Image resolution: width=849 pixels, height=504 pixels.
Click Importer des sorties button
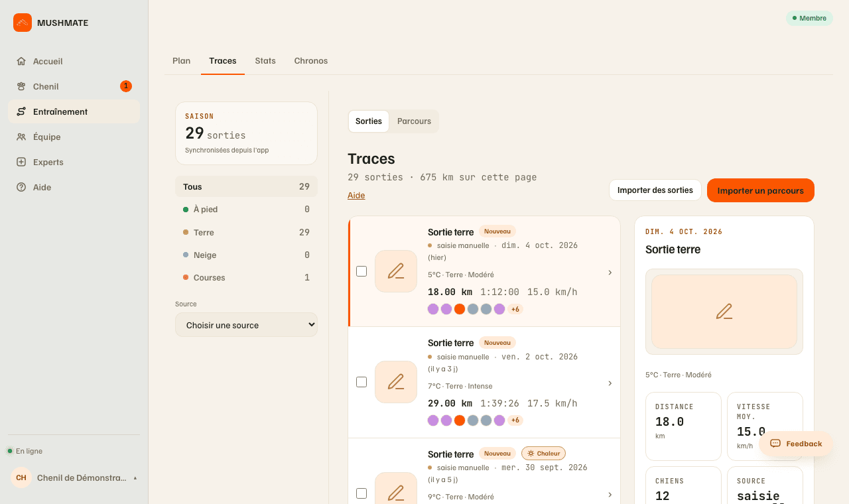(655, 190)
